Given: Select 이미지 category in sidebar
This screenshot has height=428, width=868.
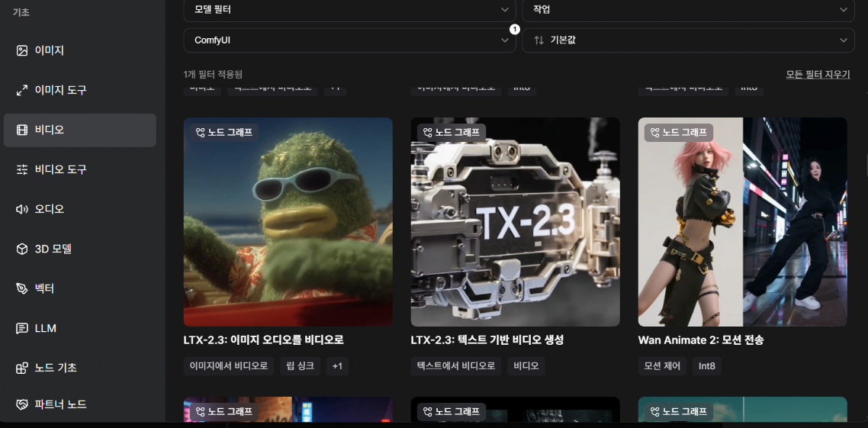Looking at the screenshot, I should pos(80,51).
